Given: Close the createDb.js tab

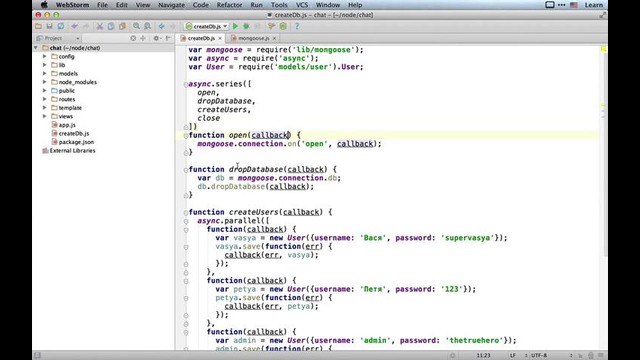Looking at the screenshot, I should click(x=220, y=38).
